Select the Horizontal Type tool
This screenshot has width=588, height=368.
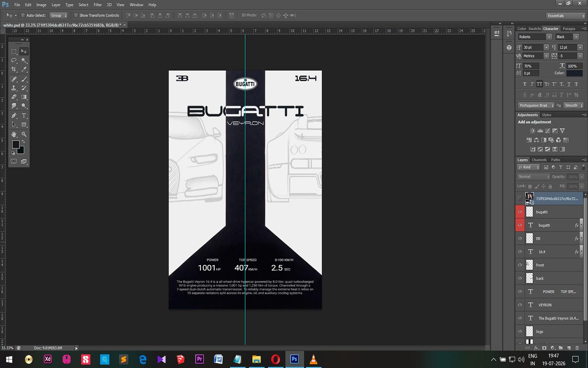[x=24, y=116]
